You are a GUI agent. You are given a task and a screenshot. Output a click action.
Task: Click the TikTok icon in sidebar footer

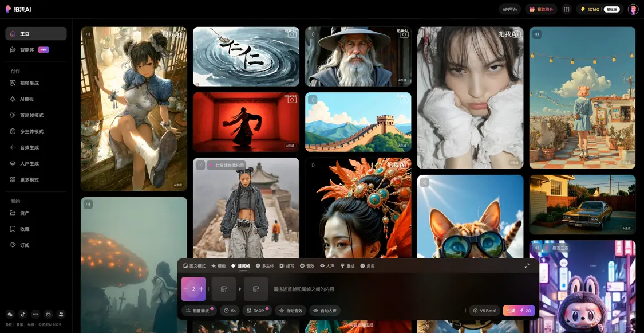tap(23, 314)
